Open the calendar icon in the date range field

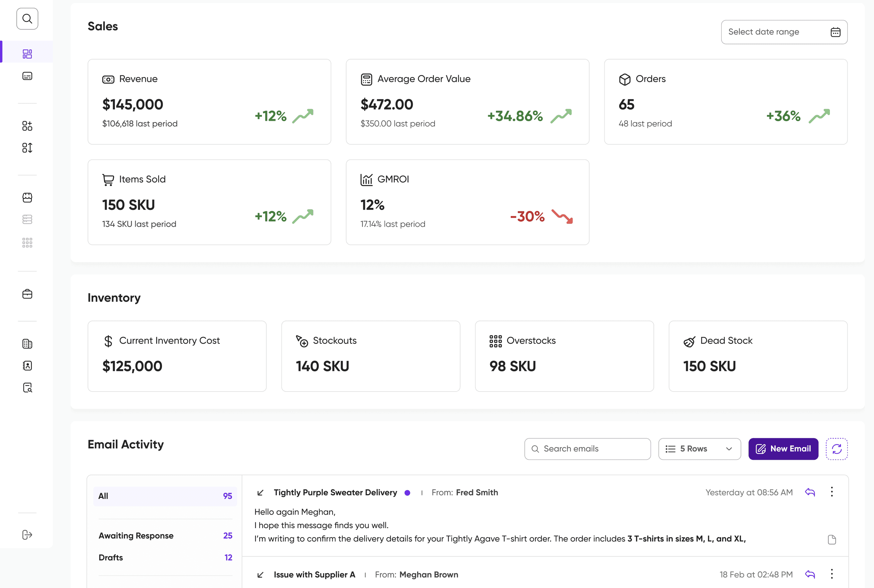pos(835,32)
